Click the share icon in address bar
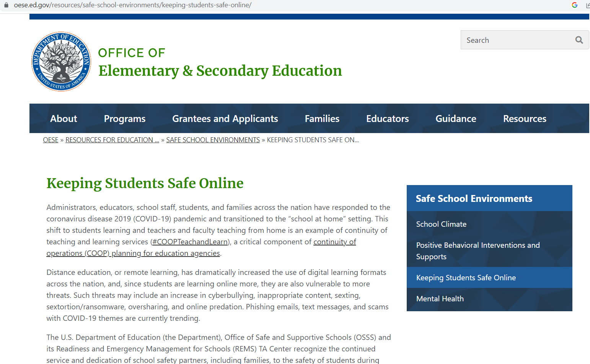 pyautogui.click(x=587, y=5)
